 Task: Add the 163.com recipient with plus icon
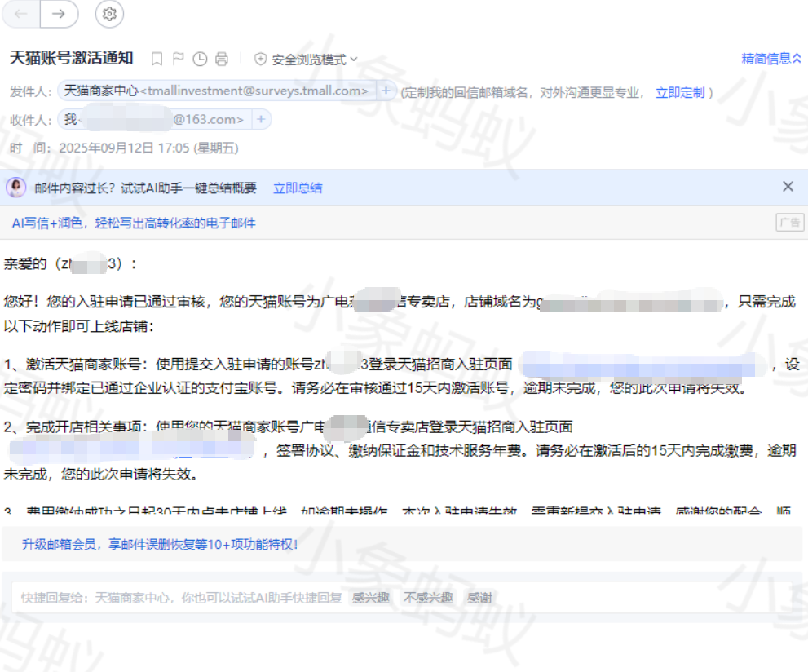point(261,120)
